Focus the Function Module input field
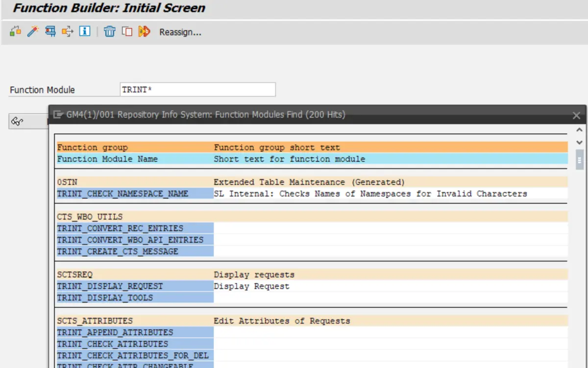 [x=198, y=90]
